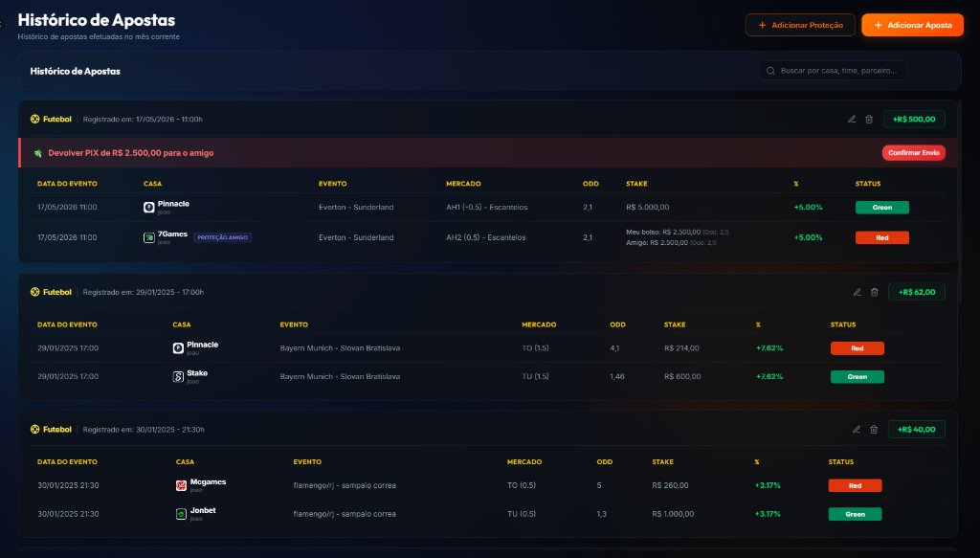This screenshot has width=980, height=558.
Task: Click the Confirmar Envio button
Action: tap(914, 152)
